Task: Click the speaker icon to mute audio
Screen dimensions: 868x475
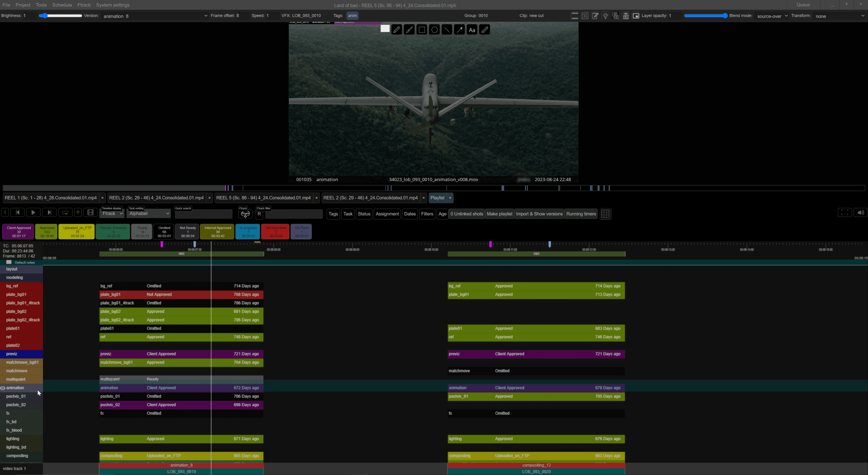Action: 860,213
